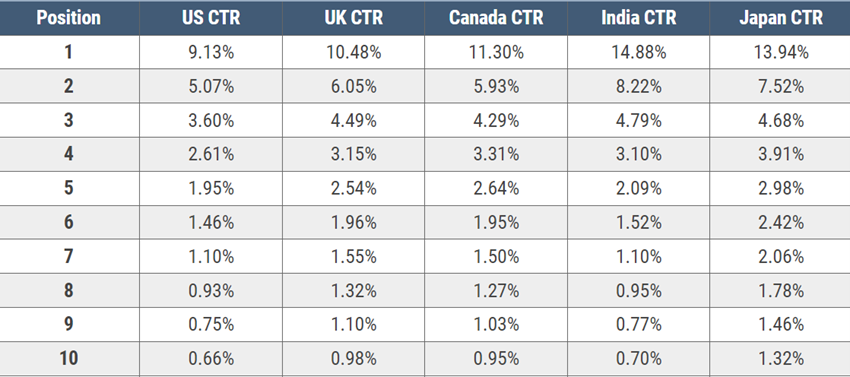Viewport: 850px width, 377px height.
Task: Select the US CTR column header
Action: coord(211,18)
